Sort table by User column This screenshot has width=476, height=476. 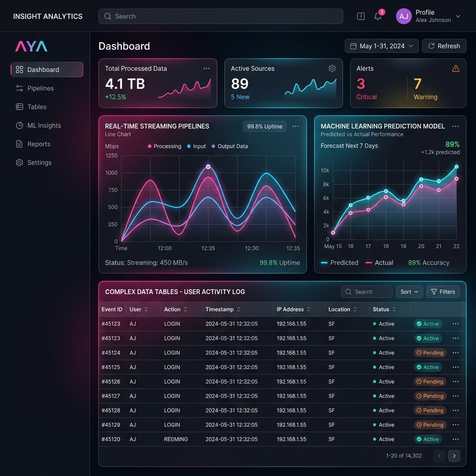146,309
